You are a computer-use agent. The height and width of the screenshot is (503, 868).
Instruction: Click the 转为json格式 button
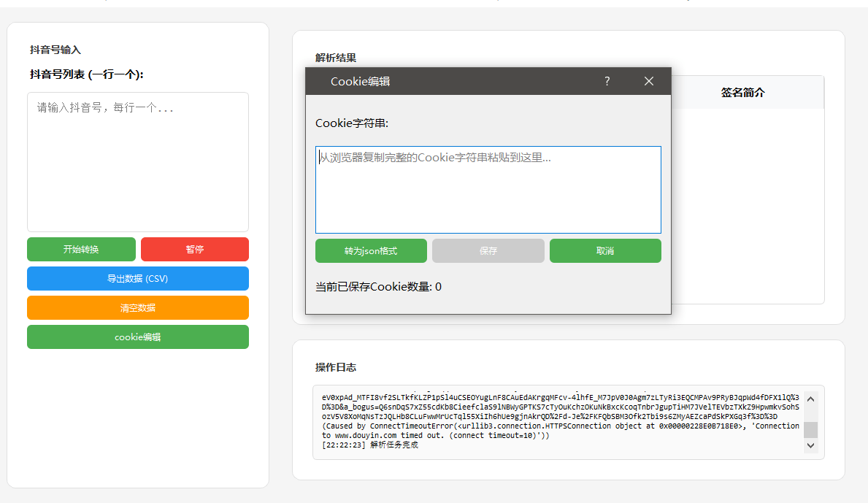(x=370, y=250)
